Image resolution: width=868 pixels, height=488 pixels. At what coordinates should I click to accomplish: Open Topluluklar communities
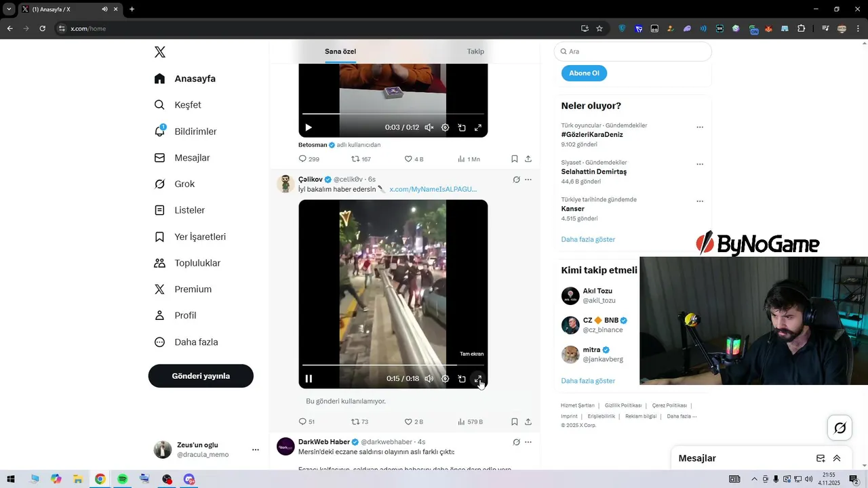pyautogui.click(x=187, y=263)
